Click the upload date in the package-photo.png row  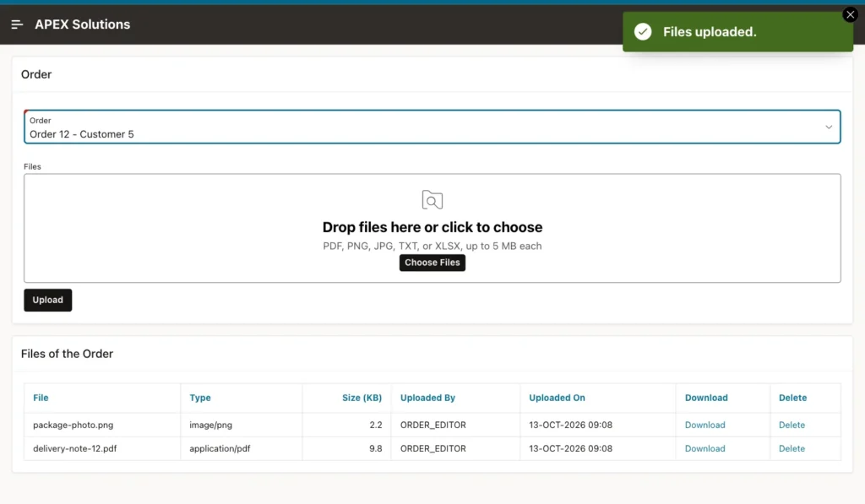(x=570, y=425)
